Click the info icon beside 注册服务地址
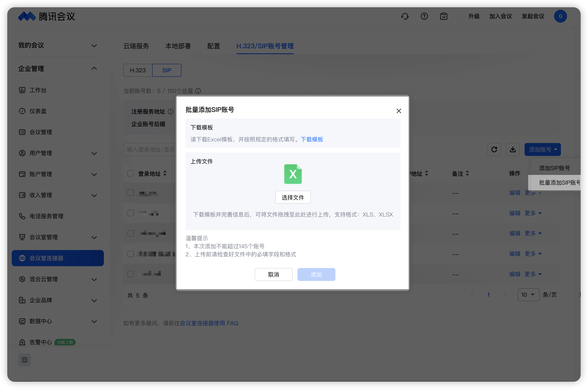This screenshot has width=588, height=389. [x=171, y=111]
